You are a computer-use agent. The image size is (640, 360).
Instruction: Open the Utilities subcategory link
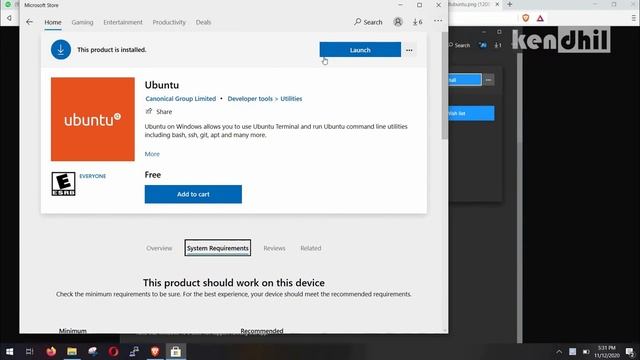click(291, 99)
